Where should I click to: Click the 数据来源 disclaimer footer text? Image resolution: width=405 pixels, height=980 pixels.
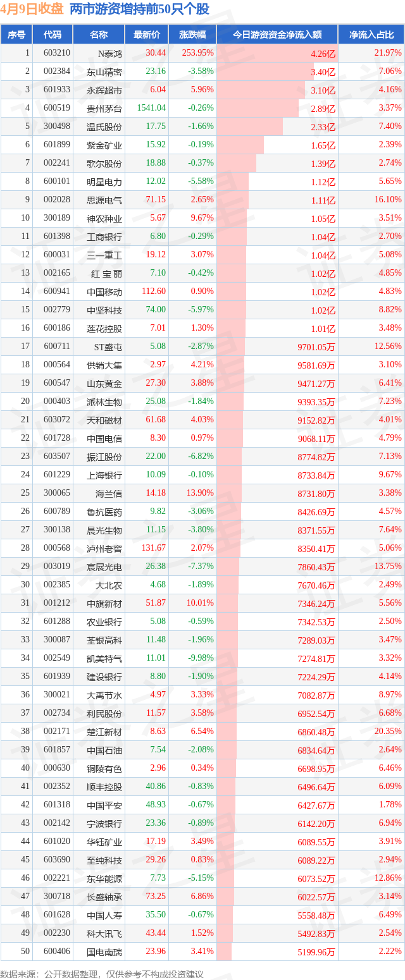click(x=103, y=974)
